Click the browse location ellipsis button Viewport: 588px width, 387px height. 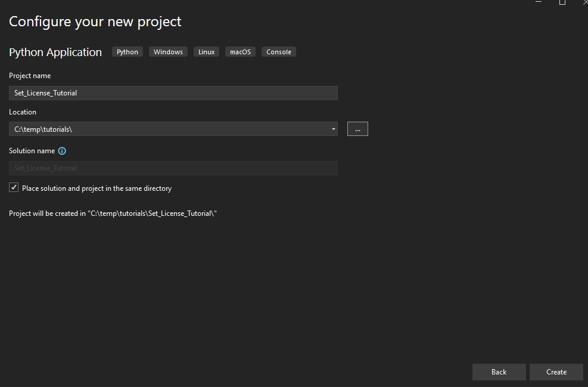(357, 129)
